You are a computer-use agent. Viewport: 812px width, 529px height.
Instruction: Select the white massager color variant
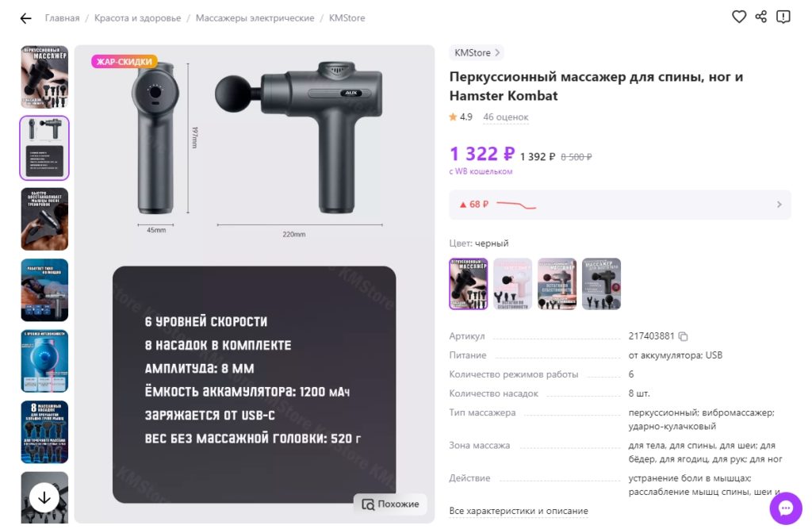click(x=513, y=283)
